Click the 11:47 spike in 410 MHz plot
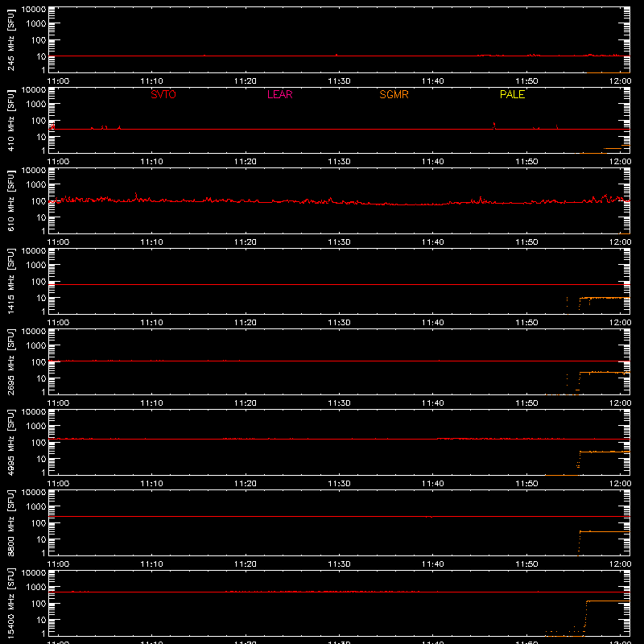 tap(494, 126)
